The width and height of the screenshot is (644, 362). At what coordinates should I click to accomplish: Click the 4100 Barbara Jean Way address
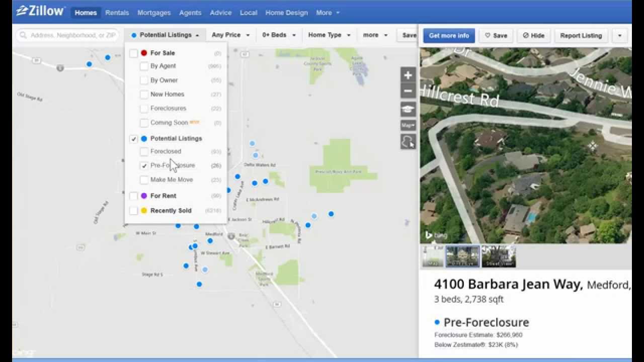(x=508, y=285)
